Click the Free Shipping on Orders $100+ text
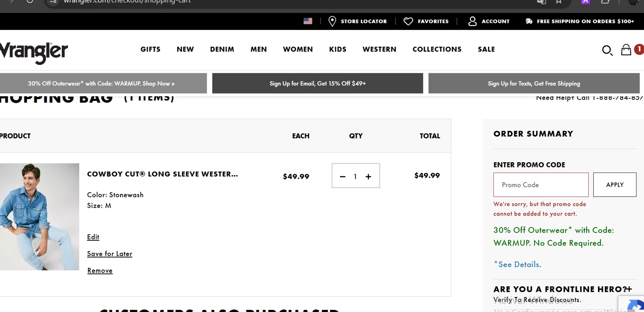644x312 pixels. click(586, 21)
